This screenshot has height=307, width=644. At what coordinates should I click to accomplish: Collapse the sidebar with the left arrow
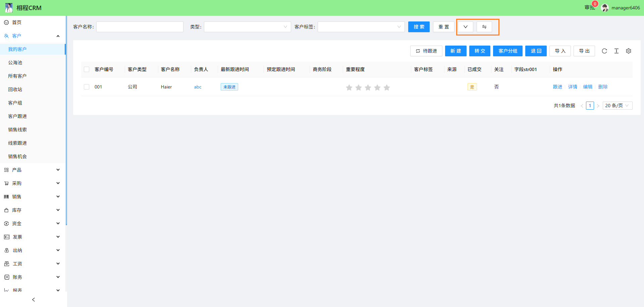tap(33, 300)
